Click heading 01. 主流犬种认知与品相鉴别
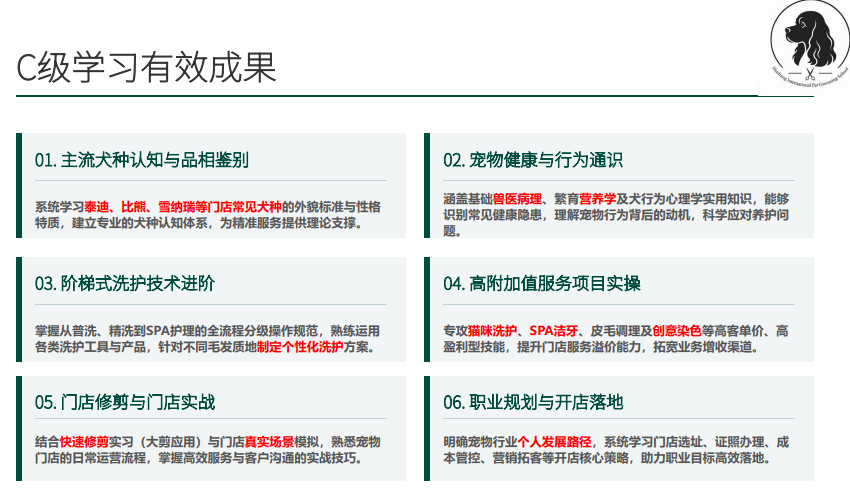 click(141, 160)
